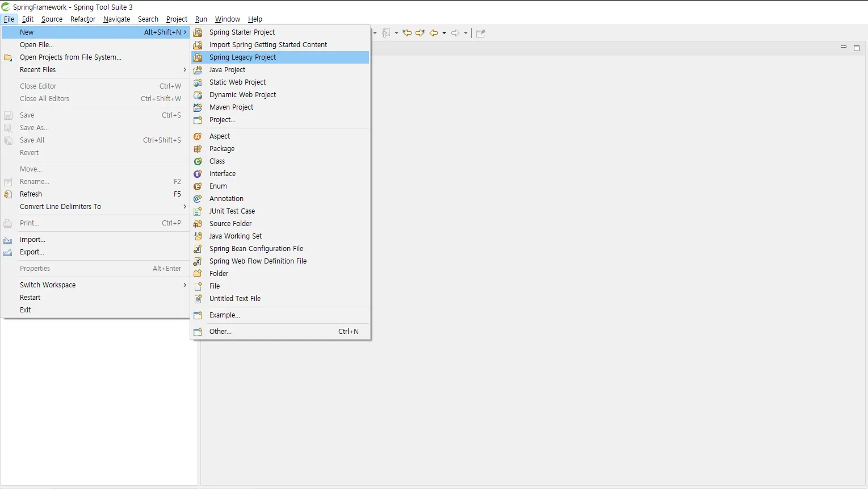Open the Navigate menu
Screen dimensions: 868x489
[x=116, y=19]
